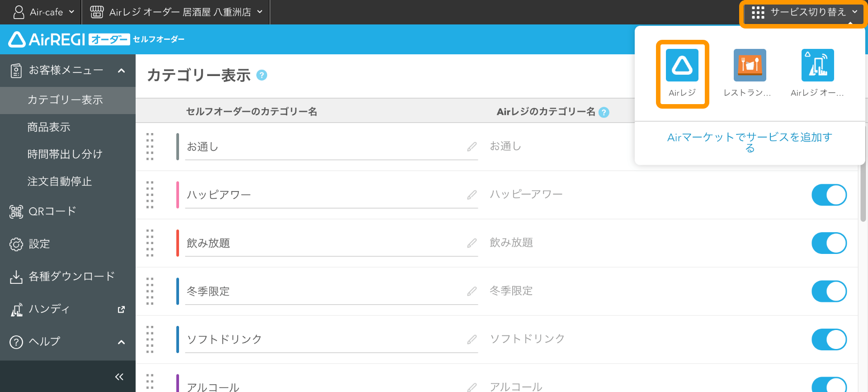Click the drag handle for the お通し row
Viewport: 868px width, 392px height.
tap(150, 147)
